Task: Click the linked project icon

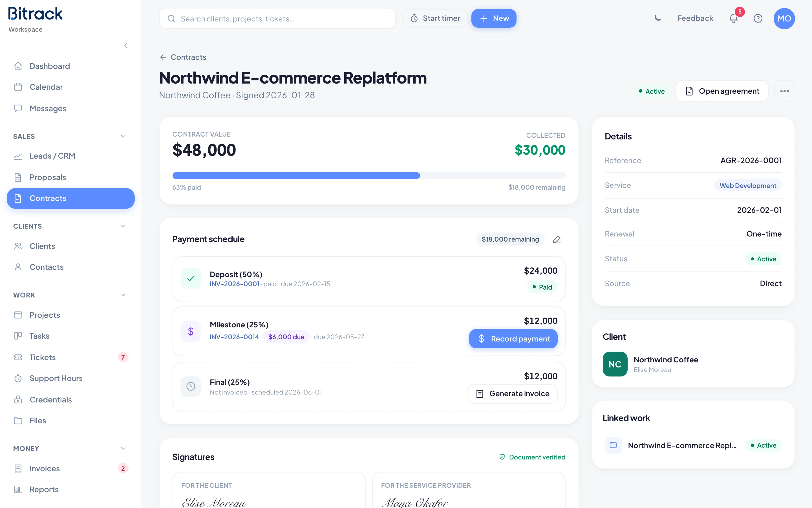Action: pos(613,445)
